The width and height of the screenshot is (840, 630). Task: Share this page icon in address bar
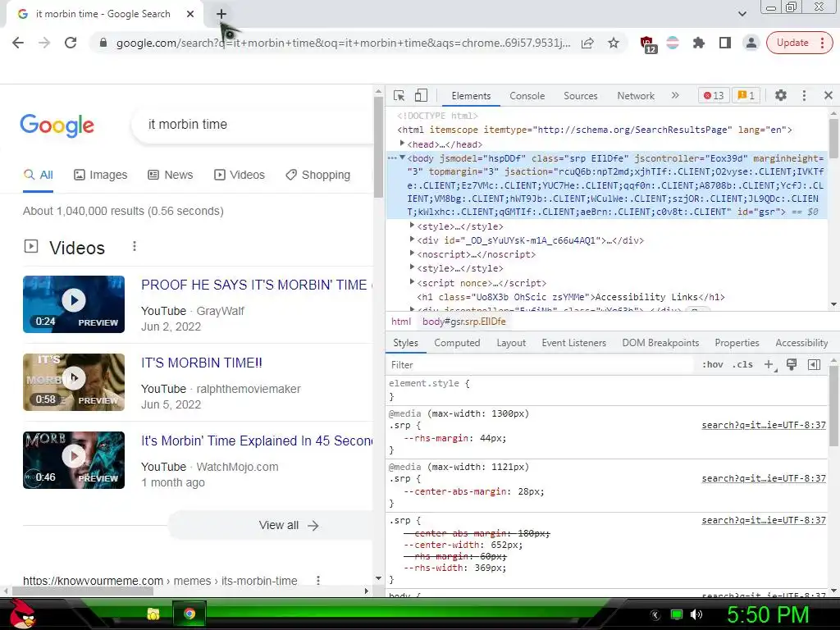point(587,43)
